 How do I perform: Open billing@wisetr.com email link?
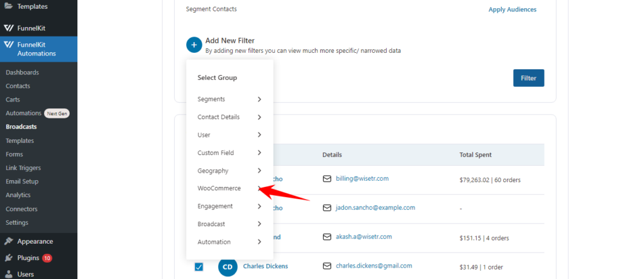362,179
